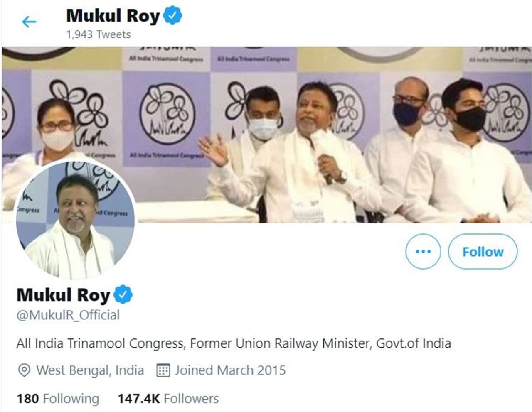Click the Mukul Roy title in the header
Screen dimensions: 532x412
click(113, 16)
